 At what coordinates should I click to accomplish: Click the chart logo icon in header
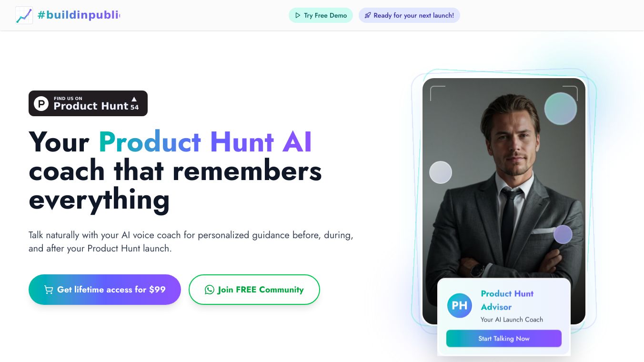coord(24,15)
